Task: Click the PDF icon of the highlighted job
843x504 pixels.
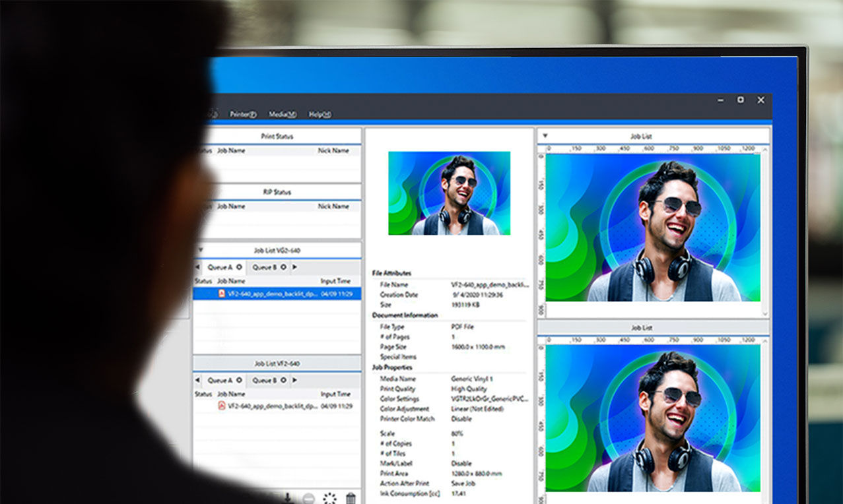Action: (x=222, y=294)
